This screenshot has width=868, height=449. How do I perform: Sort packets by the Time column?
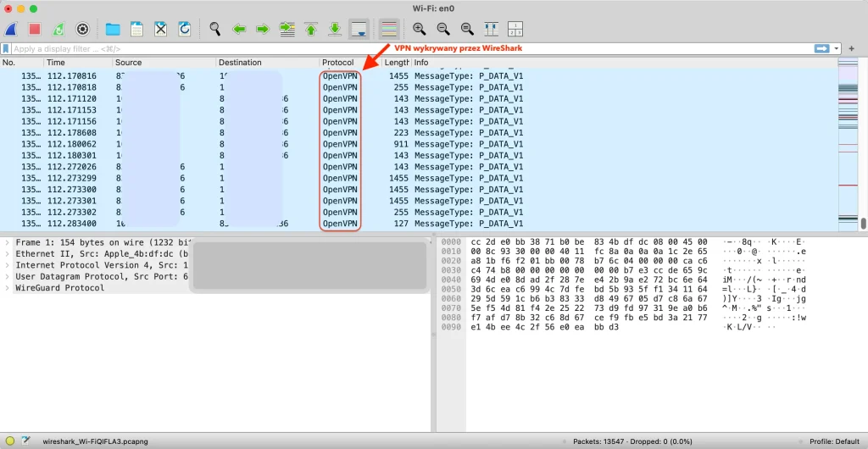click(78, 63)
